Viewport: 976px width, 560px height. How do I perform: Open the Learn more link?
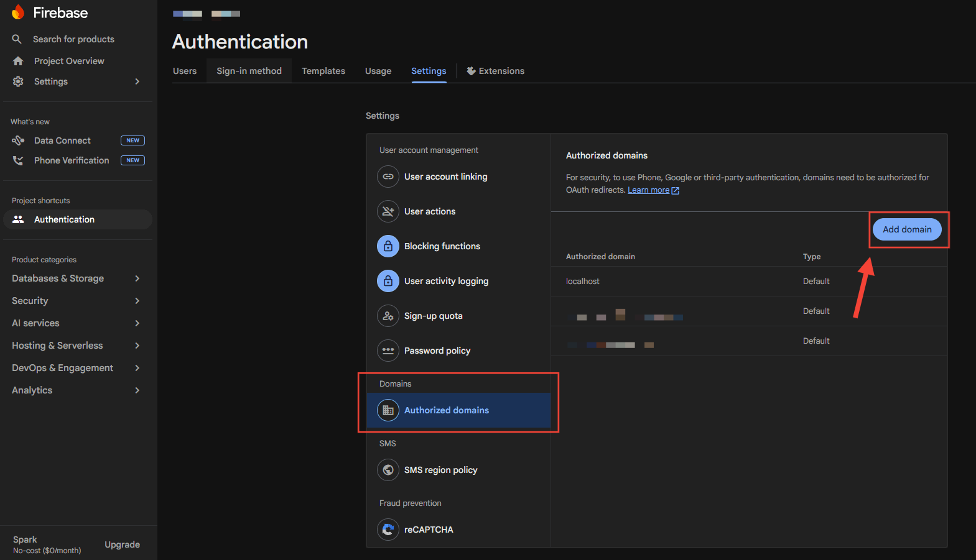pos(648,190)
